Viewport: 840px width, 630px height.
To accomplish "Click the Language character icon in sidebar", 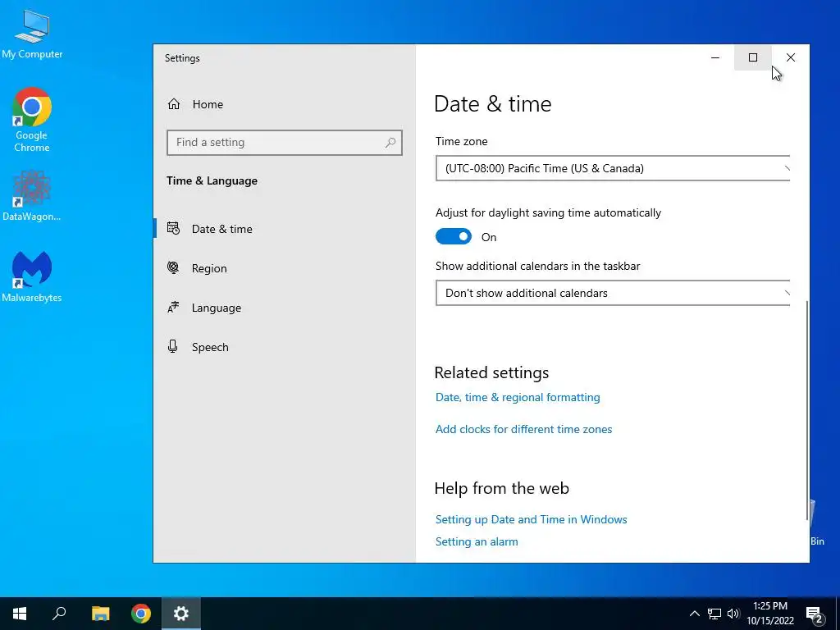I will [173, 307].
